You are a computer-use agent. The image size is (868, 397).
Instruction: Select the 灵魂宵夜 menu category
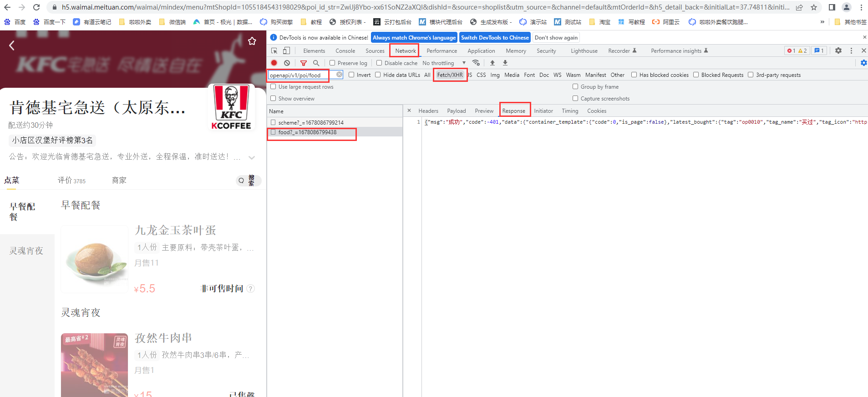tap(26, 251)
